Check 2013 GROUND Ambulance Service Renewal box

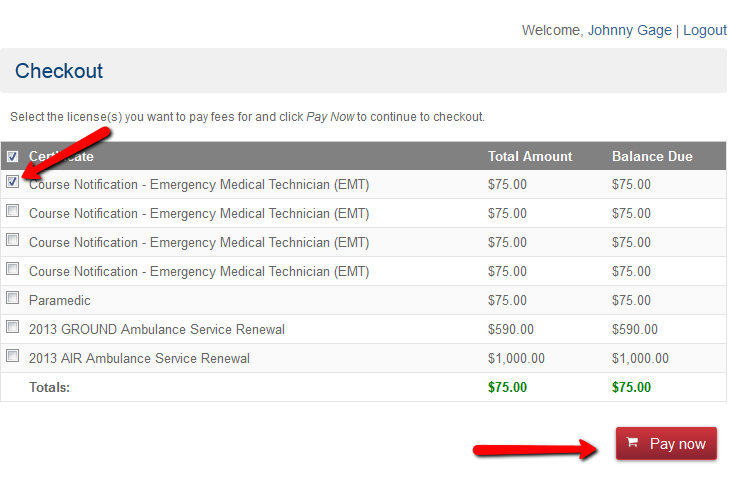click(13, 327)
